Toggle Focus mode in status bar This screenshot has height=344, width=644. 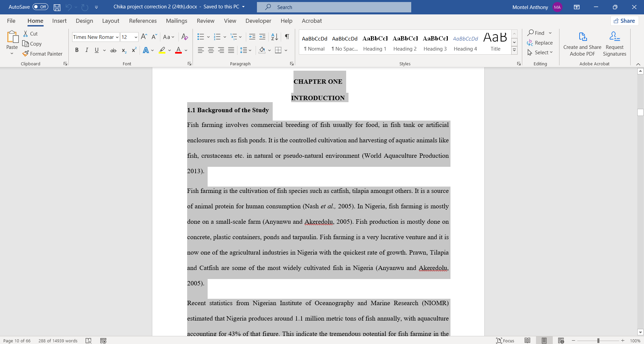pos(505,341)
